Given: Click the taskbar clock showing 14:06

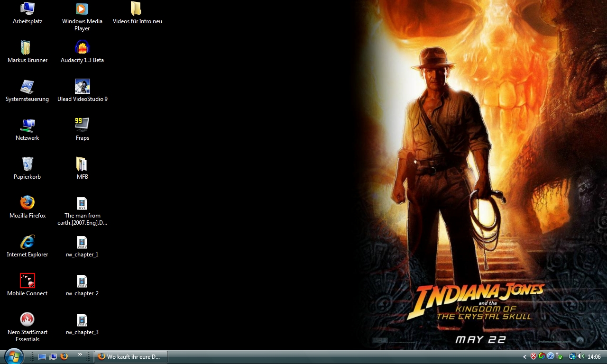Looking at the screenshot, I should coord(594,356).
